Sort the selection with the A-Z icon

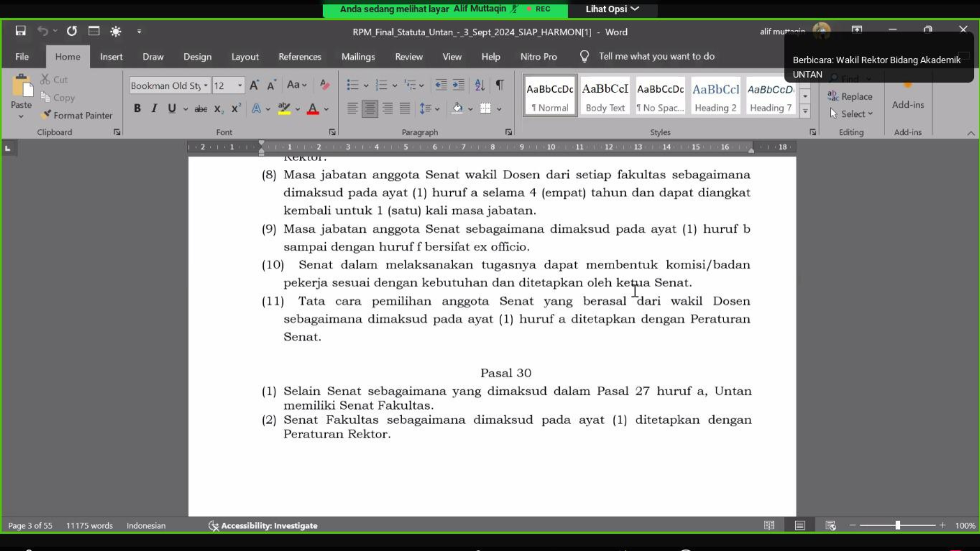coord(480,85)
